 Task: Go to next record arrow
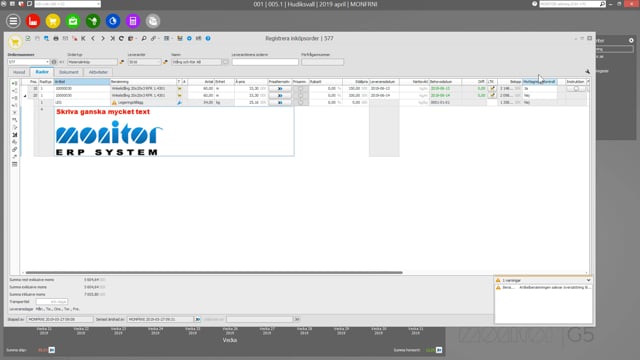tap(103, 38)
